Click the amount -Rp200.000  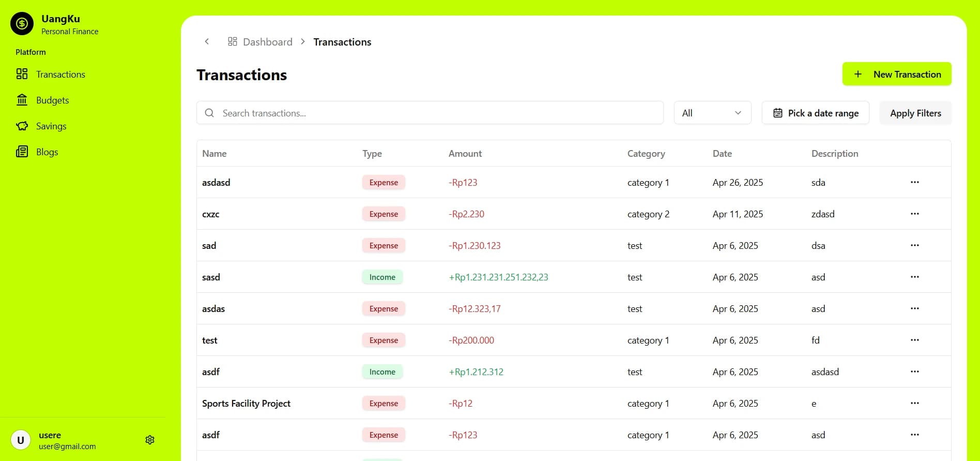pos(471,340)
